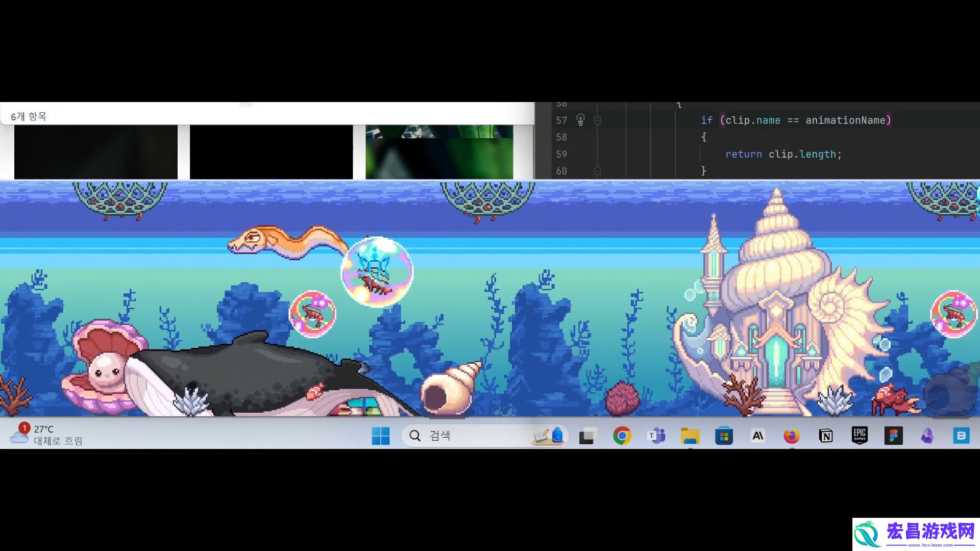Screen dimensions: 980x551
Task: Select the green thumbnail in Explorer
Action: (x=439, y=152)
